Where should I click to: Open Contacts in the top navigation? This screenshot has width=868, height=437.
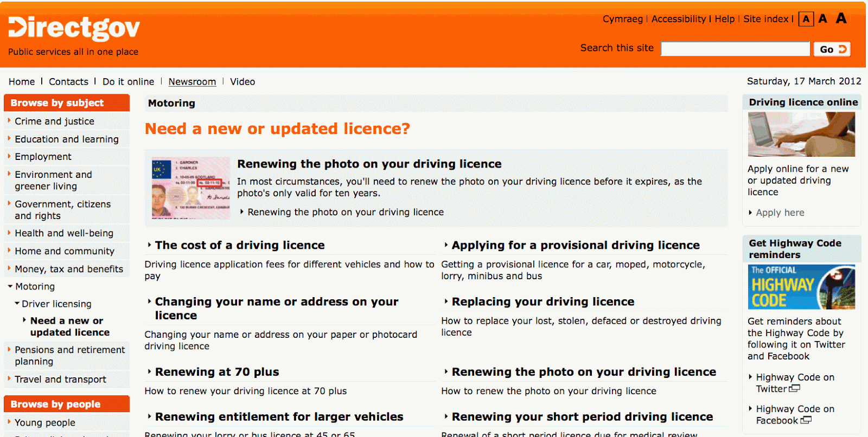pos(68,82)
